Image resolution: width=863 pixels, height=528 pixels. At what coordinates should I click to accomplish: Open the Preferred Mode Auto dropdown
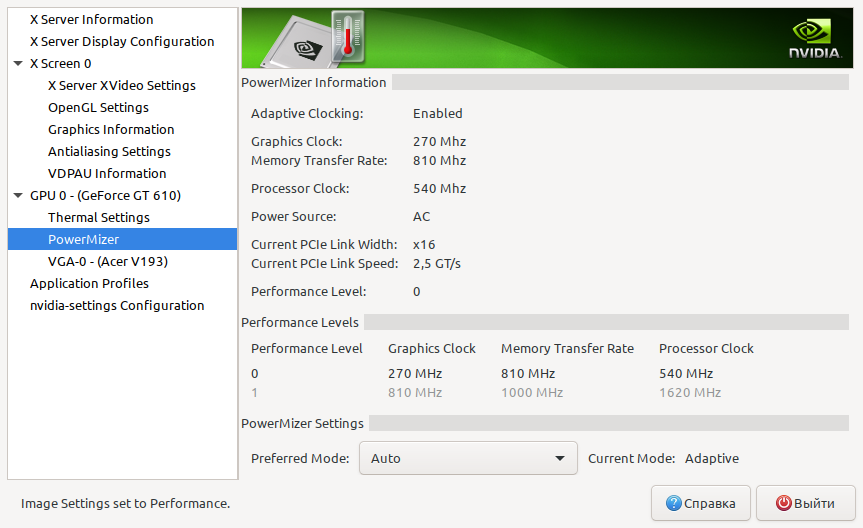[x=468, y=458]
